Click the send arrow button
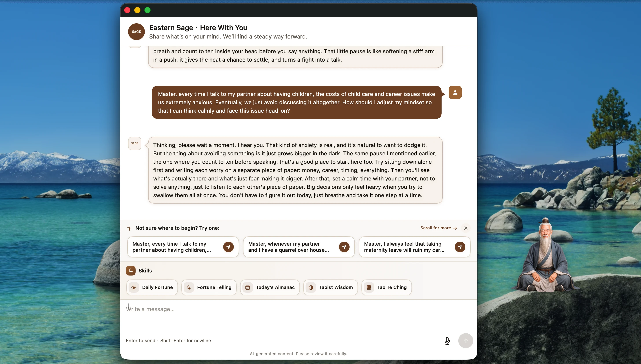 [466, 340]
